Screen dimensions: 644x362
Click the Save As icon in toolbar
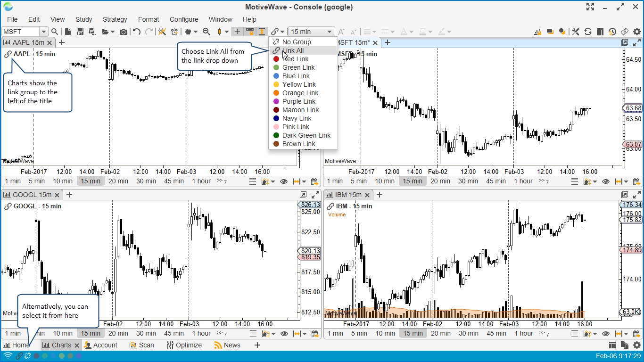pyautogui.click(x=92, y=32)
